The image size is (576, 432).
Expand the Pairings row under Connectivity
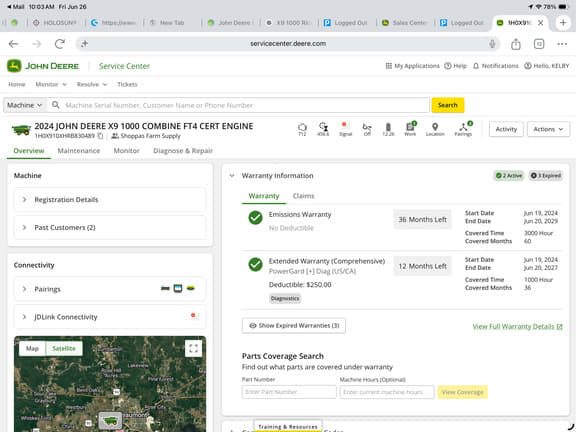110,289
